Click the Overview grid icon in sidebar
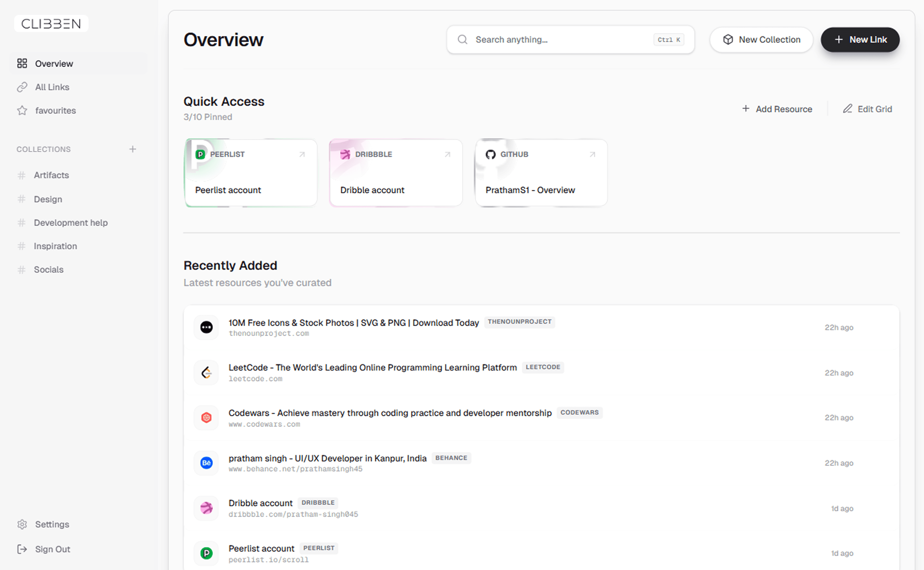Viewport: 924px width, 570px height. click(x=22, y=63)
